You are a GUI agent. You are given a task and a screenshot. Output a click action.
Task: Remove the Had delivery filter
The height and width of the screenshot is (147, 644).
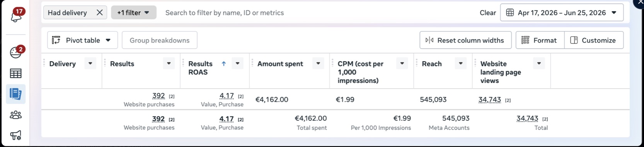pos(99,12)
